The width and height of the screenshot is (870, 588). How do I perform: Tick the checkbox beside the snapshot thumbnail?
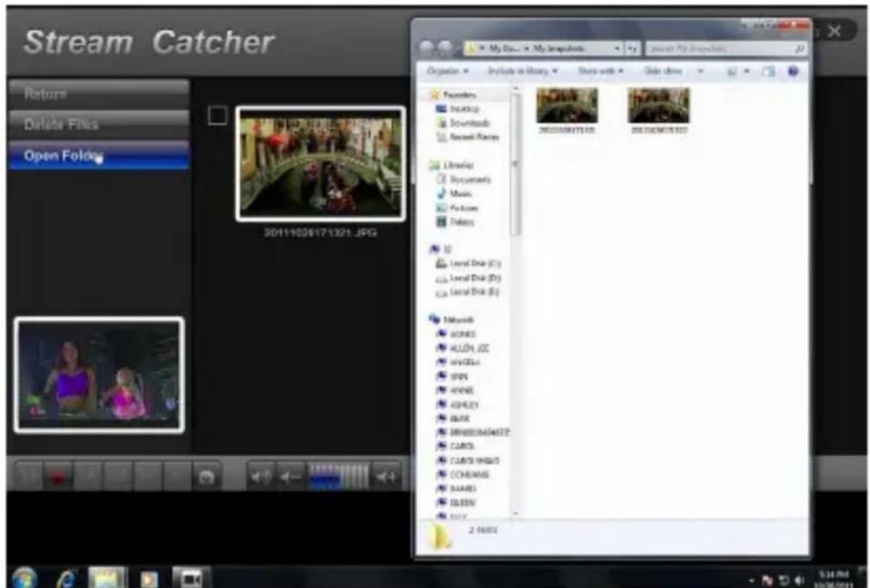point(217,117)
